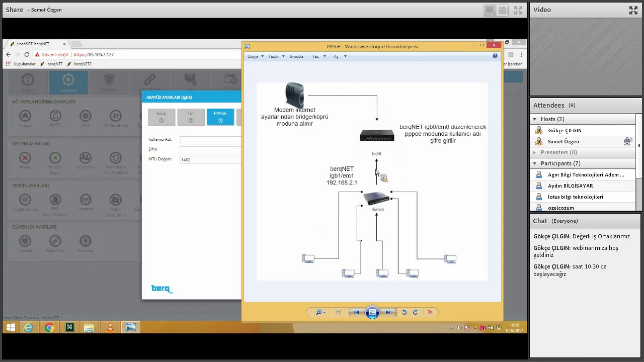Click the browser address bar URL
The width and height of the screenshot is (644, 362).
point(94,54)
